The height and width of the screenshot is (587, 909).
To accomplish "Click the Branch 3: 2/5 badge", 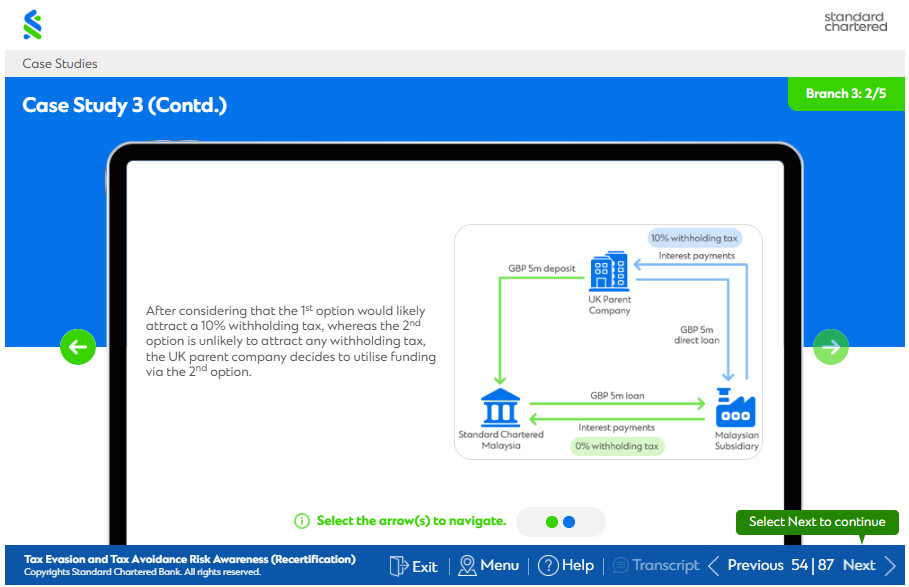I will click(x=846, y=93).
